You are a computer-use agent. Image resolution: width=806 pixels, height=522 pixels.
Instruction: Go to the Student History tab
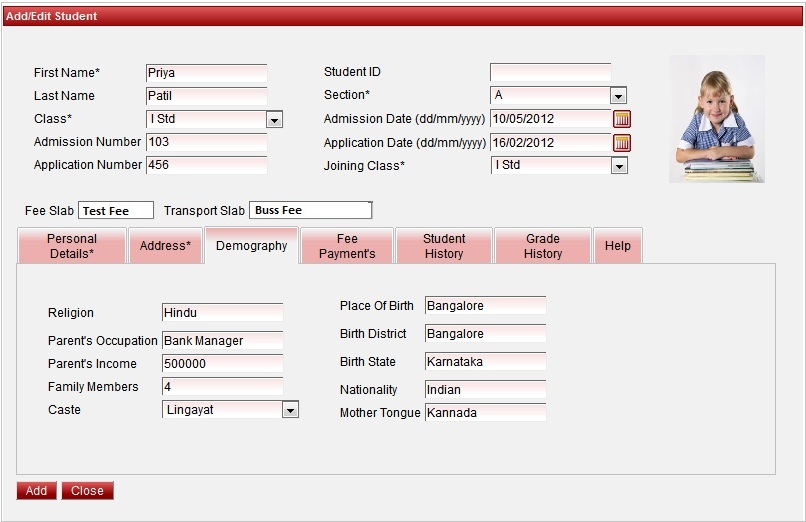coord(444,246)
